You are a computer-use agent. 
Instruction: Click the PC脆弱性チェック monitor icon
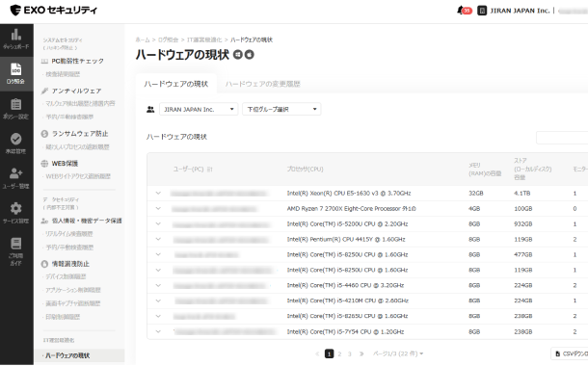(x=44, y=61)
